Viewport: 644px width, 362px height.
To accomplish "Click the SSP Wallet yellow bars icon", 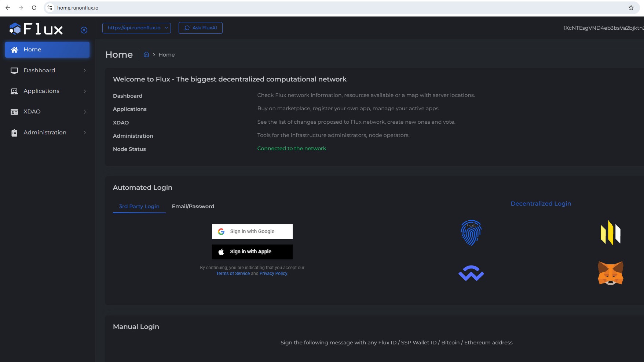I will [x=610, y=233].
